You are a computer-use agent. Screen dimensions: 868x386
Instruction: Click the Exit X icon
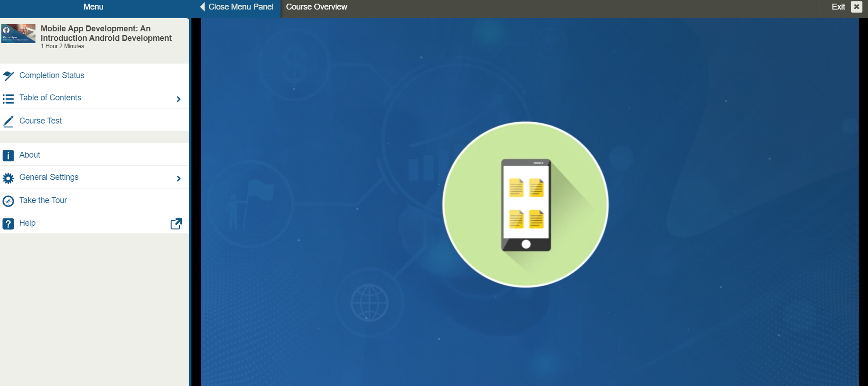pyautogui.click(x=857, y=7)
